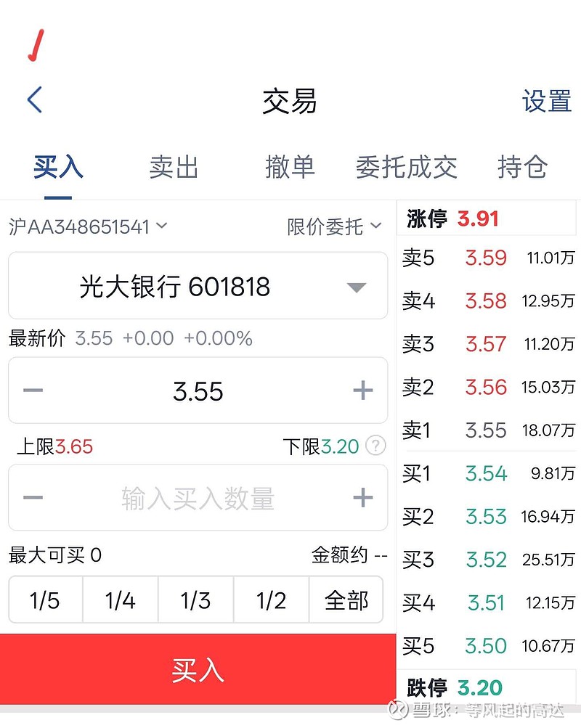Select the 全部 position button
This screenshot has height=728, width=581.
click(346, 600)
